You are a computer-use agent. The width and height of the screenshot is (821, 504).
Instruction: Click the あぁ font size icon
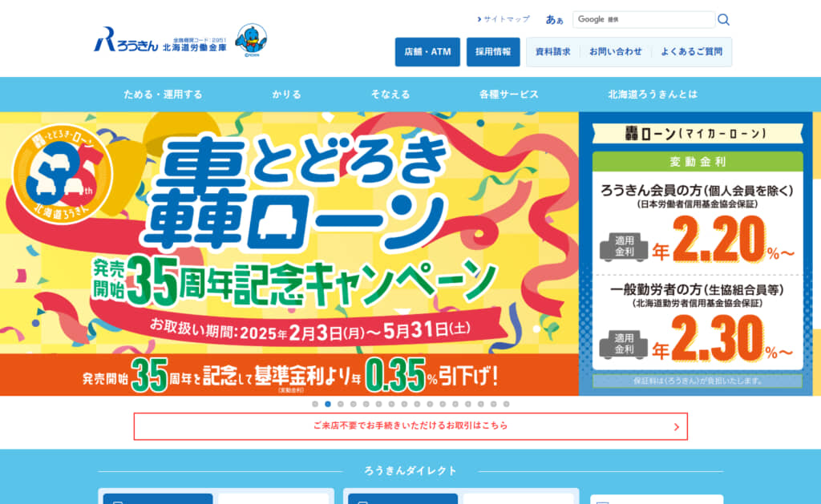(x=555, y=20)
